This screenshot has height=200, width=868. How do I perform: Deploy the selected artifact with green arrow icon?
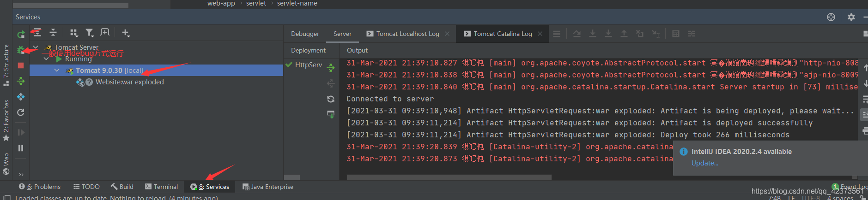coord(331,68)
